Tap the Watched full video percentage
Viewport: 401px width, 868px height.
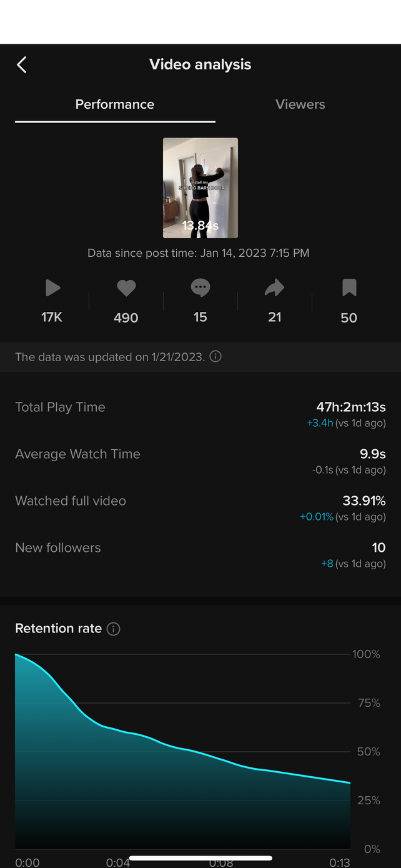(364, 501)
